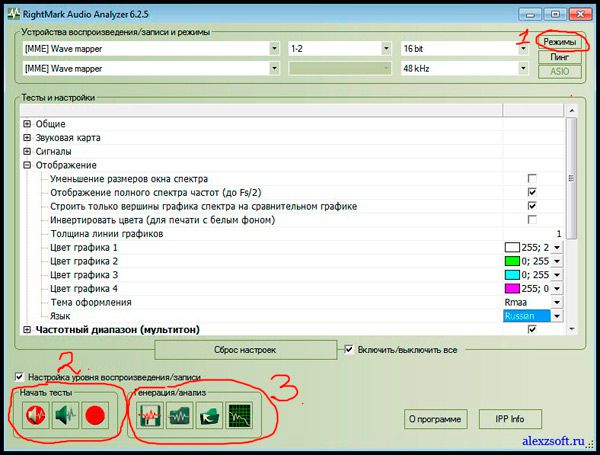Click the settings list scrollbar up arrow
The image size is (600, 455).
pos(572,111)
